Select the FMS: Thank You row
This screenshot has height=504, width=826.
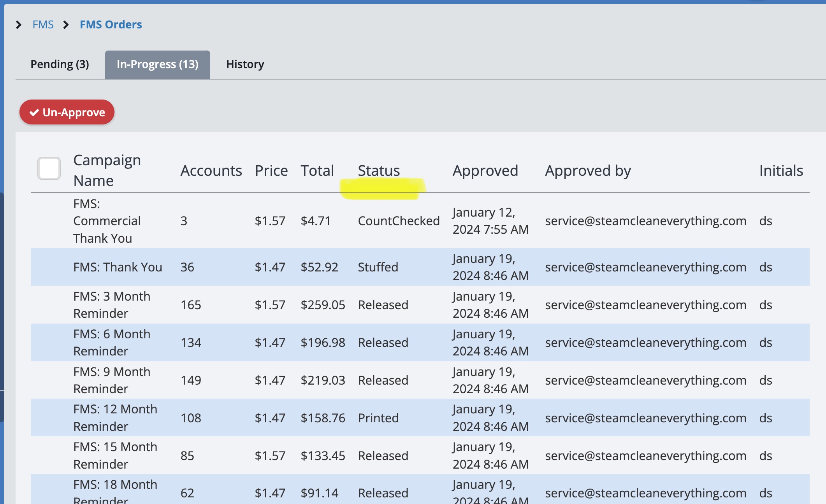pyautogui.click(x=118, y=267)
